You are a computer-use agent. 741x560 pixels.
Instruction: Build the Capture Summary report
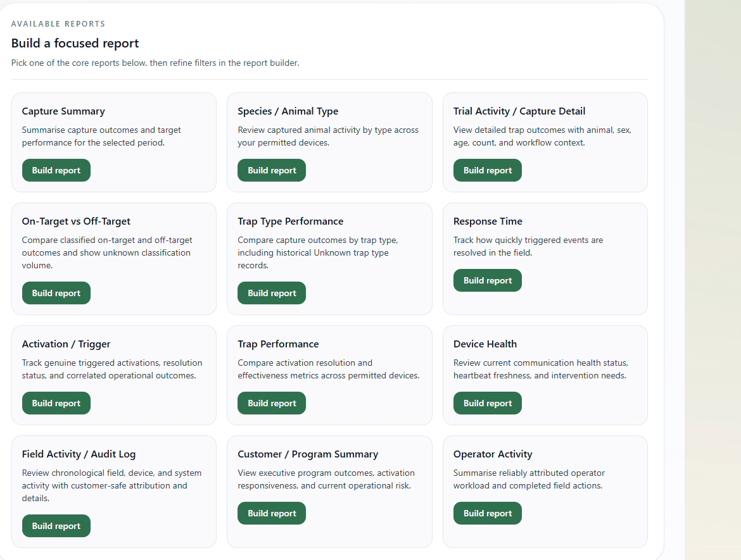[56, 170]
